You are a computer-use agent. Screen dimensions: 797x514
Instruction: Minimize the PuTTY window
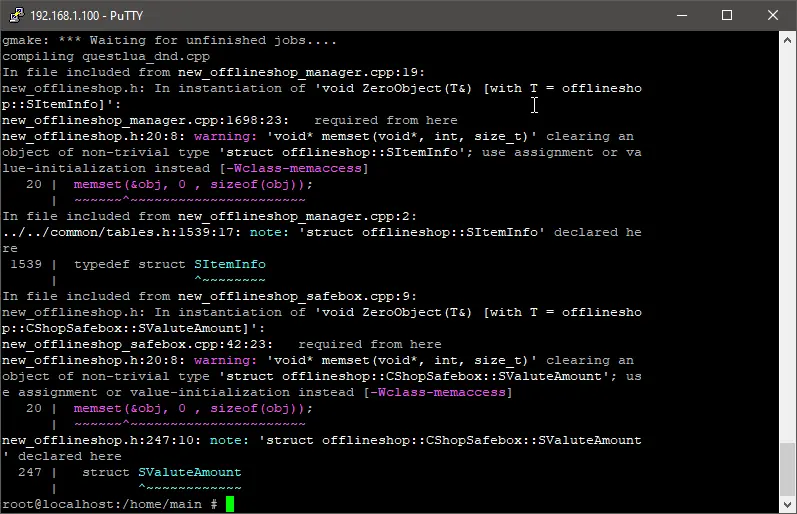pos(681,15)
